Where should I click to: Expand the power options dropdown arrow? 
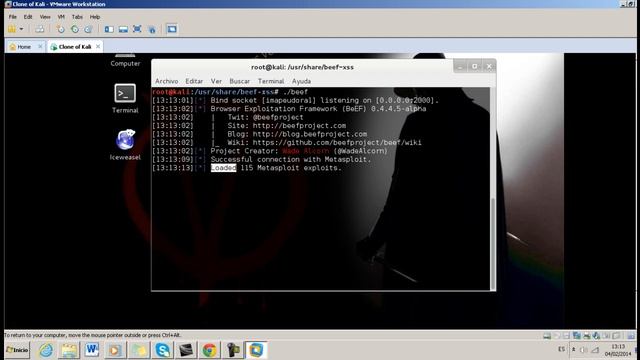point(21,29)
